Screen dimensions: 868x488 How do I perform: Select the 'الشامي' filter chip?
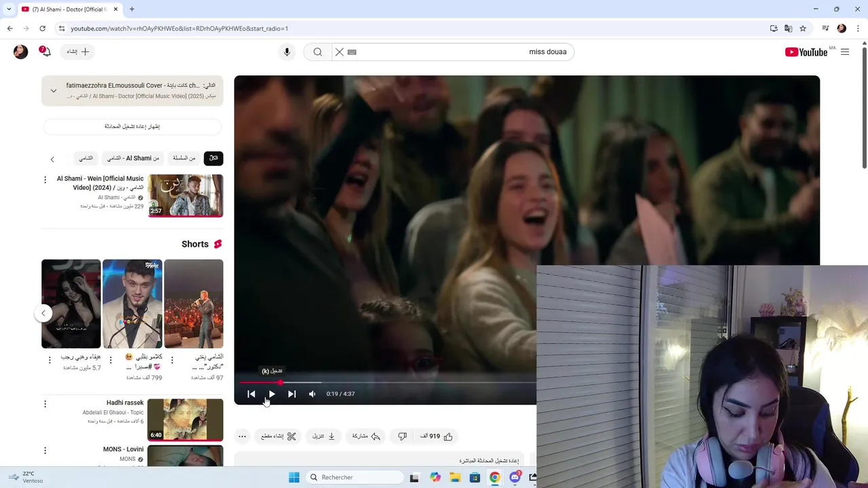[86, 158]
